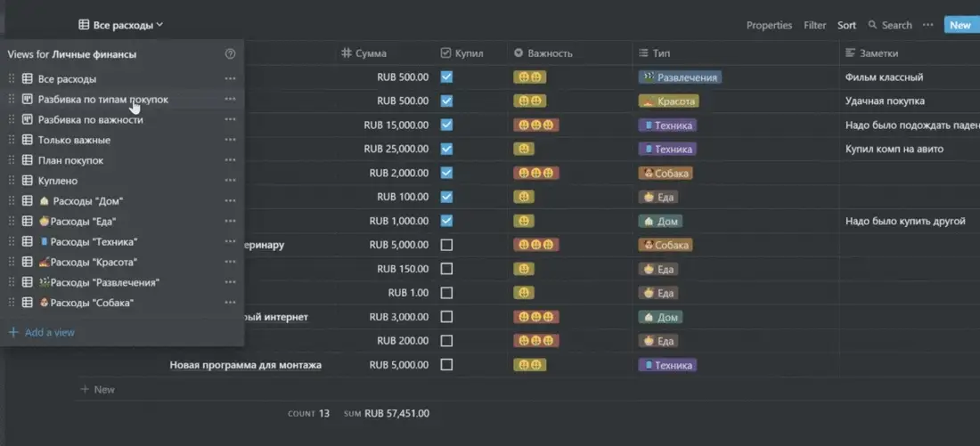980x446 pixels.
Task: Expand the Все расходы view dropdown
Action: tap(120, 25)
